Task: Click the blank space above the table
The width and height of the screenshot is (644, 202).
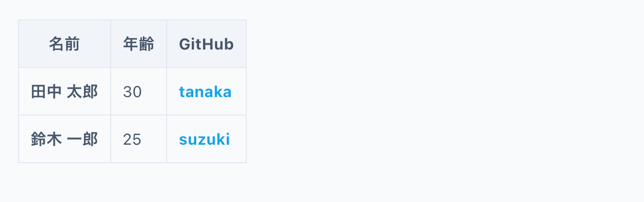Action: click(x=132, y=9)
